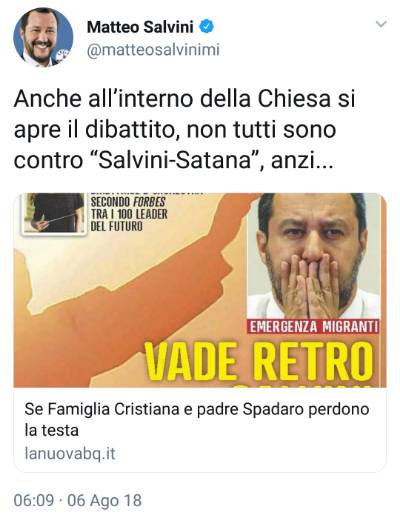Click the yellow Vade Retro headline

coord(259,361)
